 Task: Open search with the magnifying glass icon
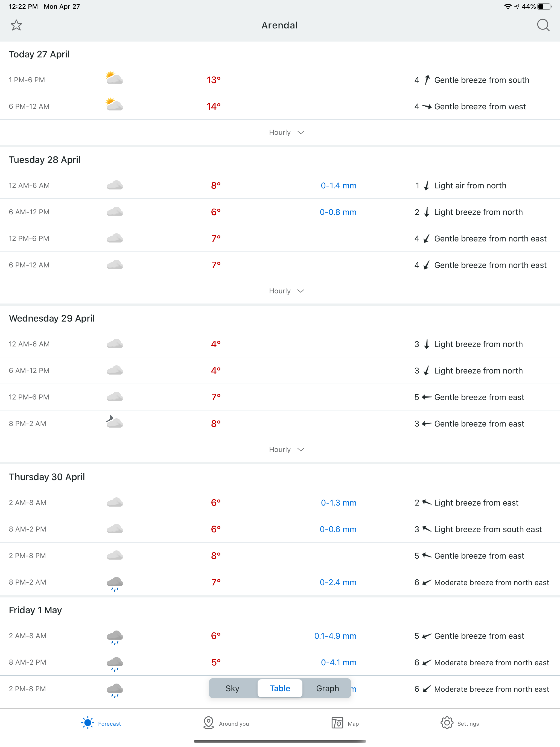pos(543,25)
